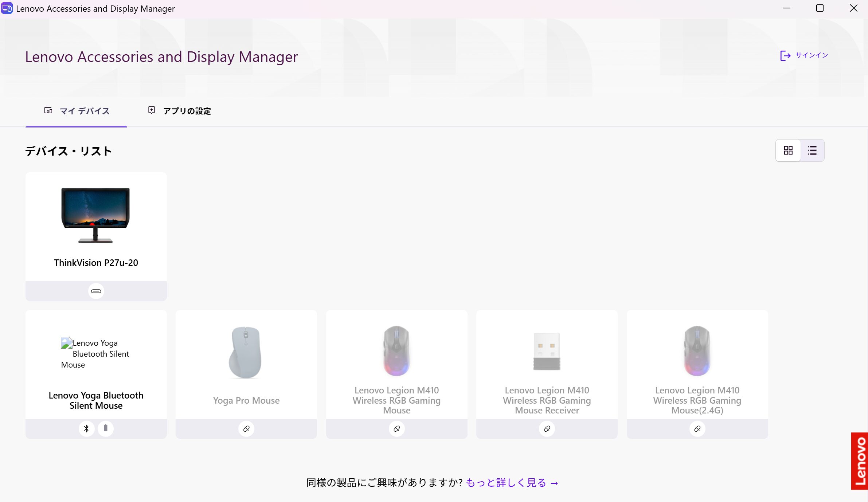The image size is (868, 502).
Task: Click the icon next to アプリの設定 label
Action: 152,110
